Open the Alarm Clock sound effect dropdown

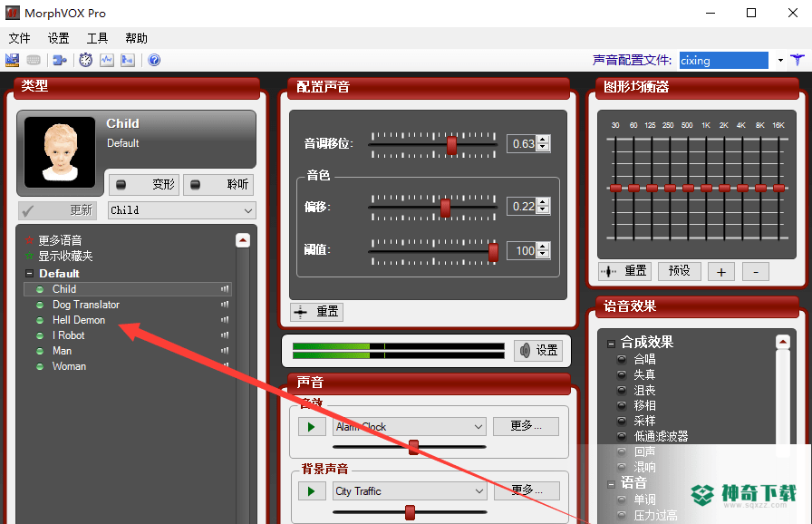coord(409,427)
